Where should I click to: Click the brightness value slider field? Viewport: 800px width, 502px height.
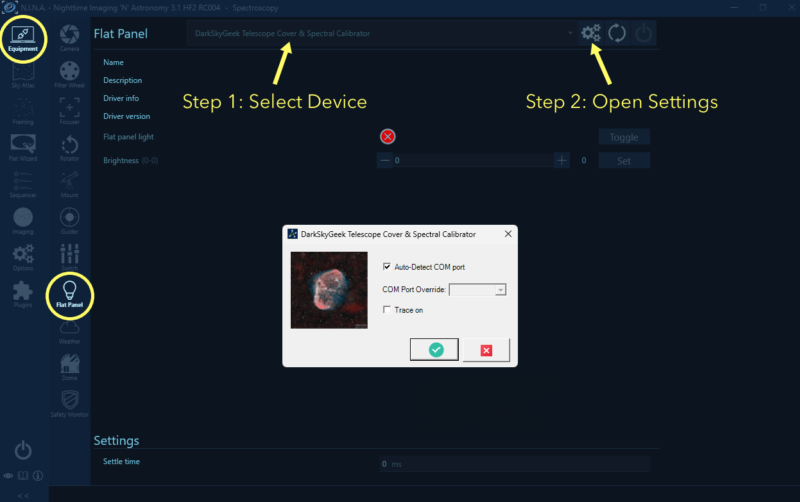tap(473, 160)
